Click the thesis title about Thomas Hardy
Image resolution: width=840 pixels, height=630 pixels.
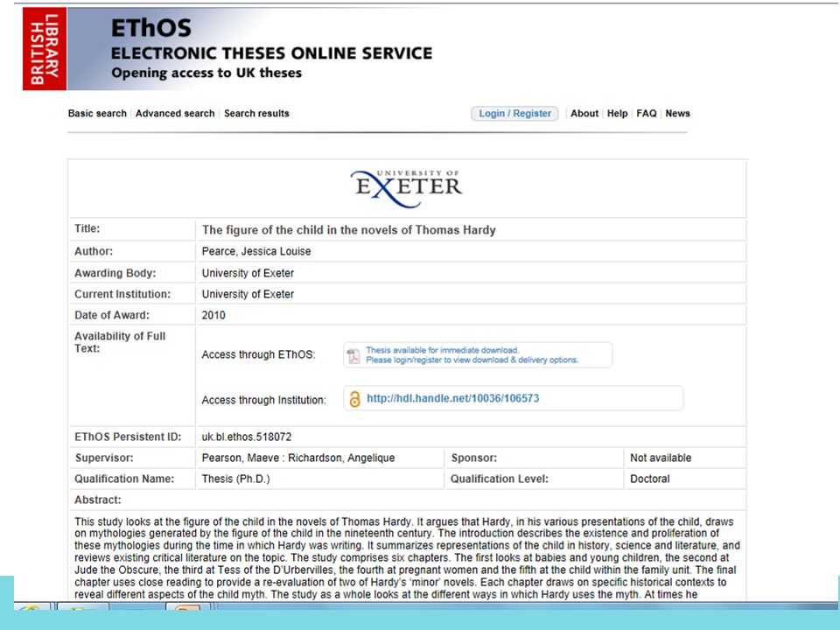(x=349, y=230)
